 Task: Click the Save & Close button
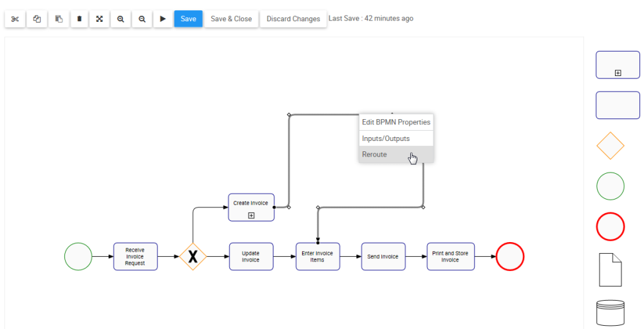pos(231,19)
